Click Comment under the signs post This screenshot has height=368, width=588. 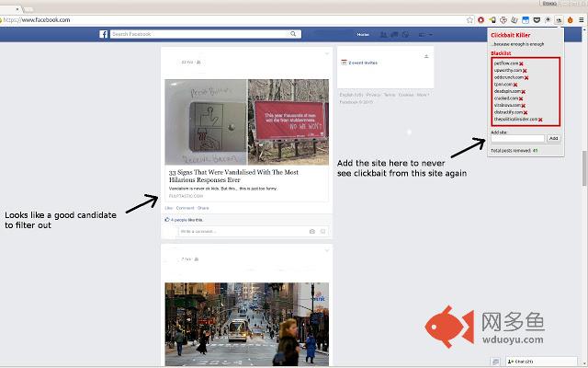186,208
